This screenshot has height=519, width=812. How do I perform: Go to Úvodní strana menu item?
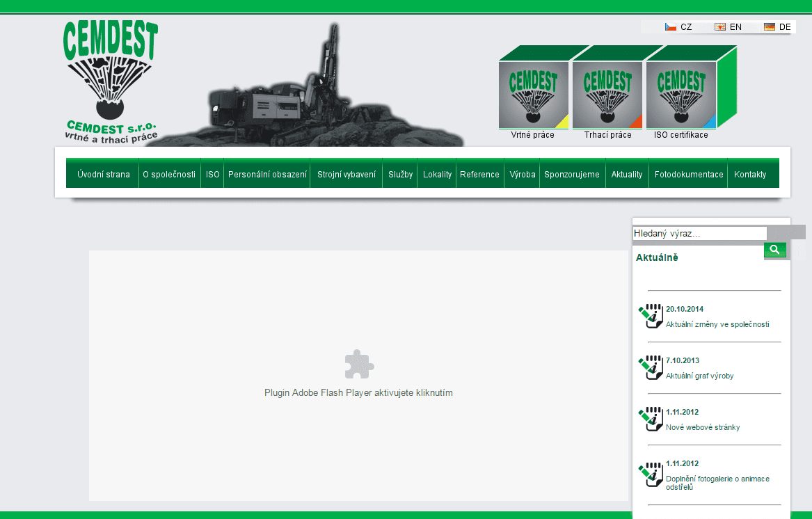(x=104, y=175)
